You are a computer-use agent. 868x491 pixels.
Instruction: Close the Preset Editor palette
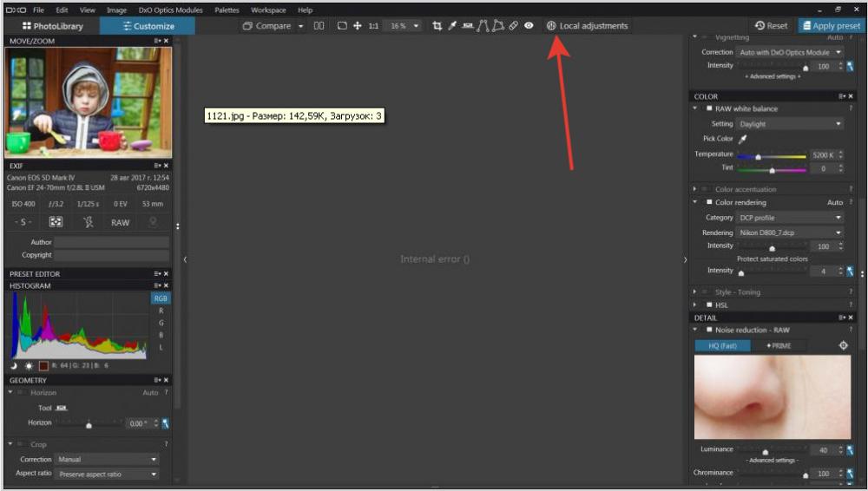[166, 273]
